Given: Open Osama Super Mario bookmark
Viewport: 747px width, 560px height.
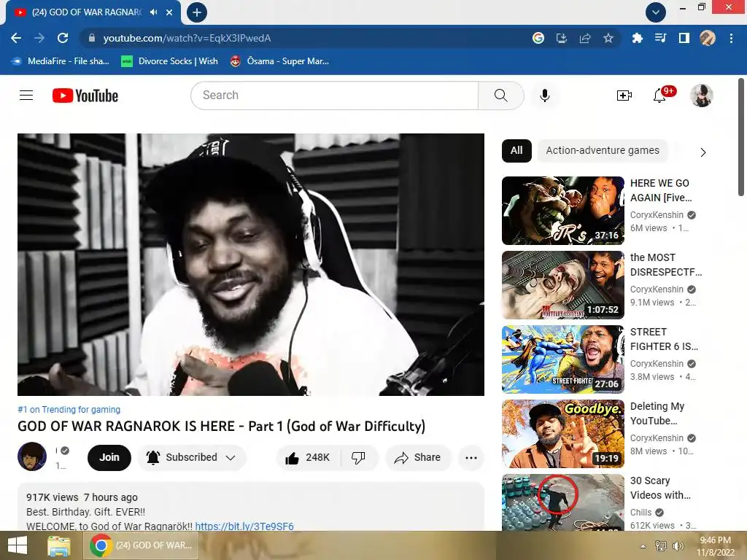Looking at the screenshot, I should tap(279, 61).
